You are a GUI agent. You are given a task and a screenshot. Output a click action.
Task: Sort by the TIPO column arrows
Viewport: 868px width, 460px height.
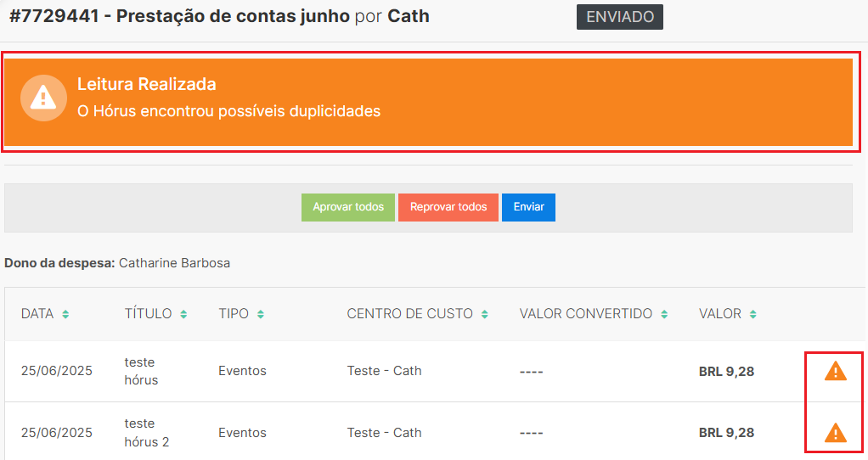tap(260, 314)
